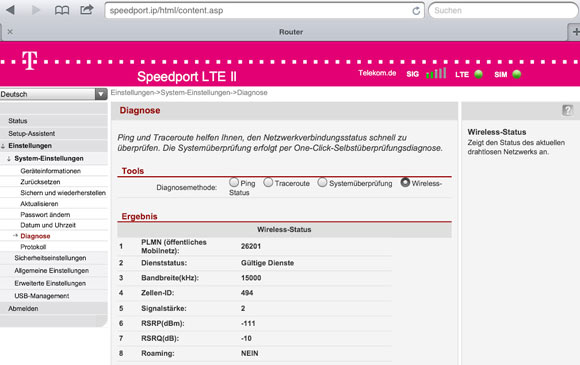
Task: Open Zurücksetzen in sidebar
Action: [40, 182]
